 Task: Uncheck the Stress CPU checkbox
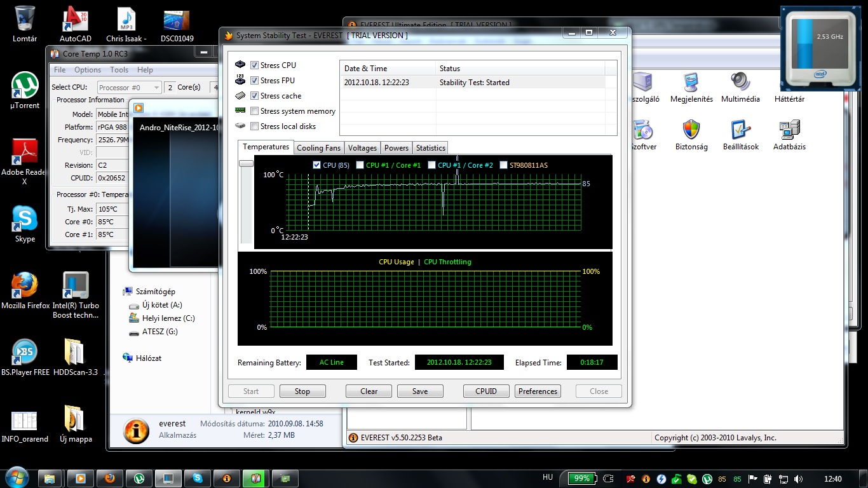pos(254,65)
